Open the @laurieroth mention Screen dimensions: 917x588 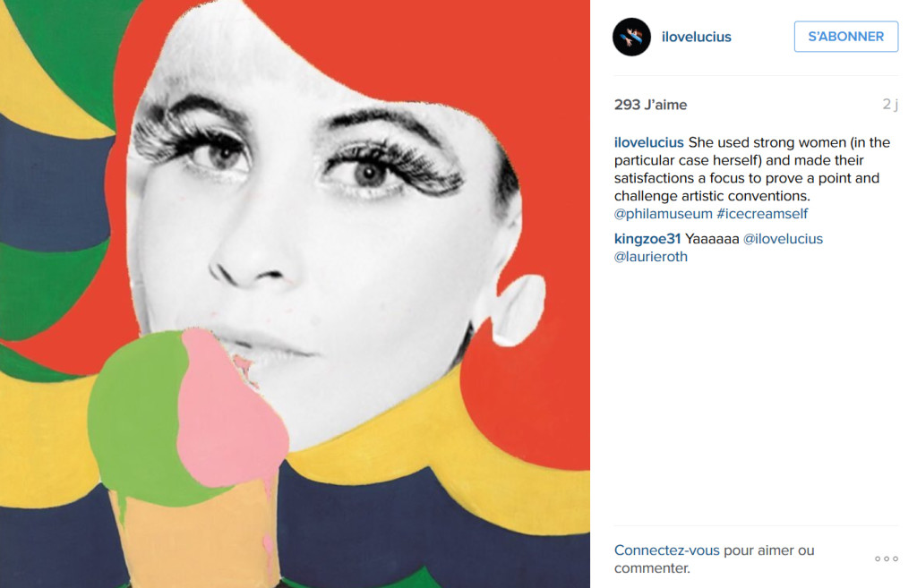651,257
